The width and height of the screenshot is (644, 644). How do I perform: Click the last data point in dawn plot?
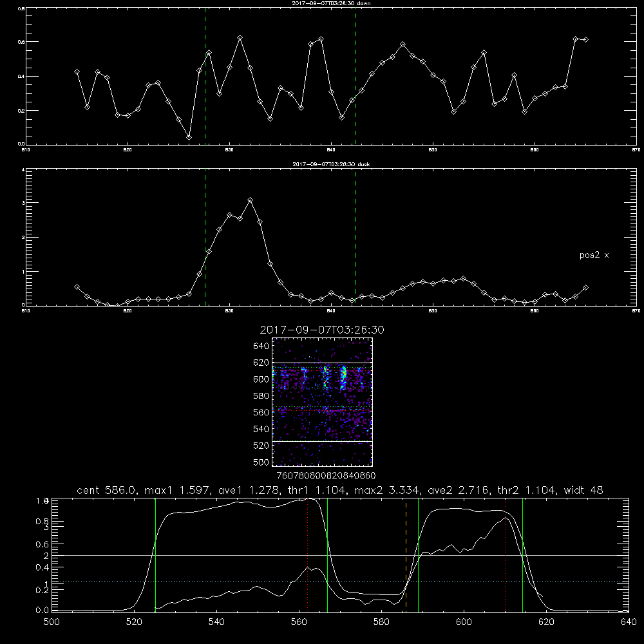(x=585, y=39)
